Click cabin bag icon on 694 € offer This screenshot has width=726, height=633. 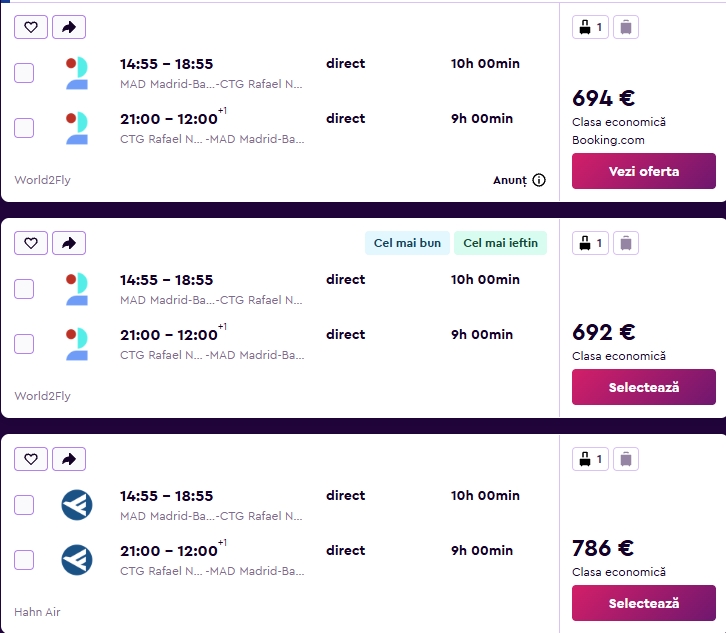pos(590,27)
